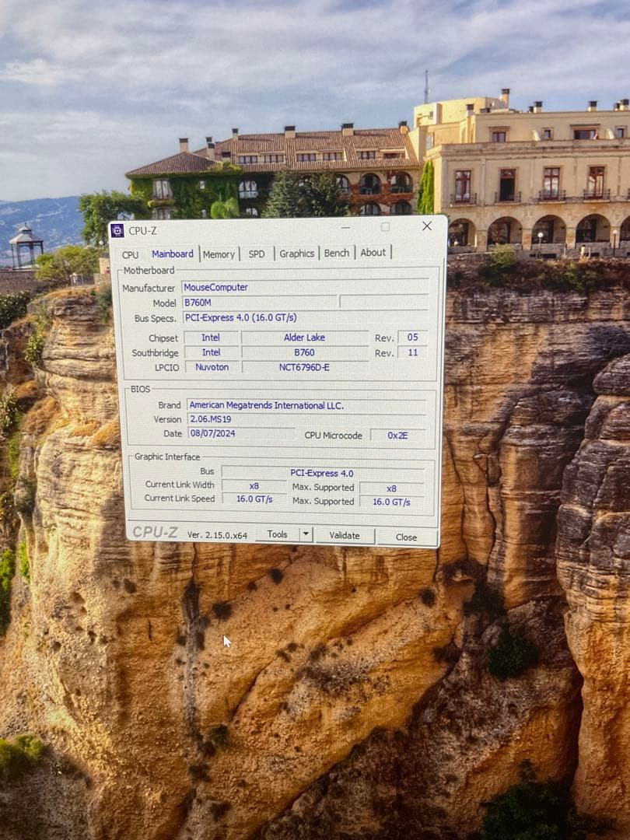This screenshot has width=630, height=840.
Task: Go to the Graphics tab
Action: tap(296, 254)
